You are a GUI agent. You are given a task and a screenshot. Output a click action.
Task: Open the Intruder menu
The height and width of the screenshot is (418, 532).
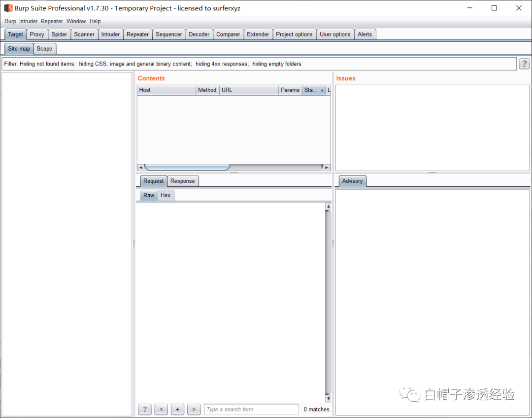[28, 21]
